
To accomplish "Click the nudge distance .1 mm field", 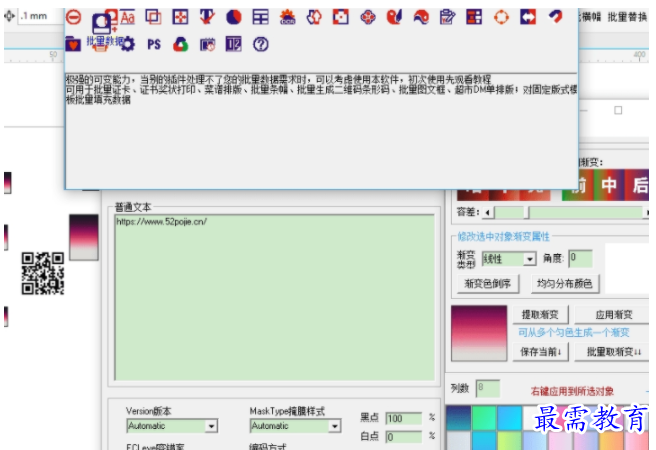I will point(41,16).
